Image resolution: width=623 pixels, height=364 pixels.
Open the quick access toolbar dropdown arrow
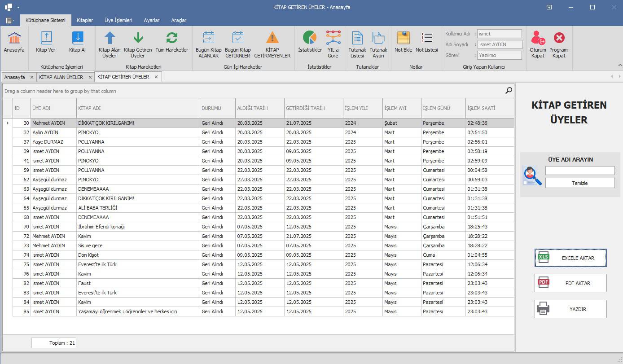18,7
